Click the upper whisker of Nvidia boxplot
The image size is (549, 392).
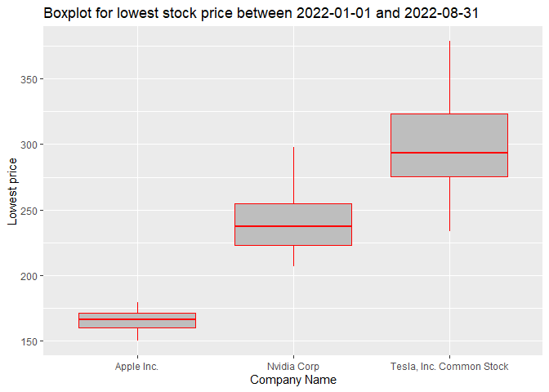point(293,176)
